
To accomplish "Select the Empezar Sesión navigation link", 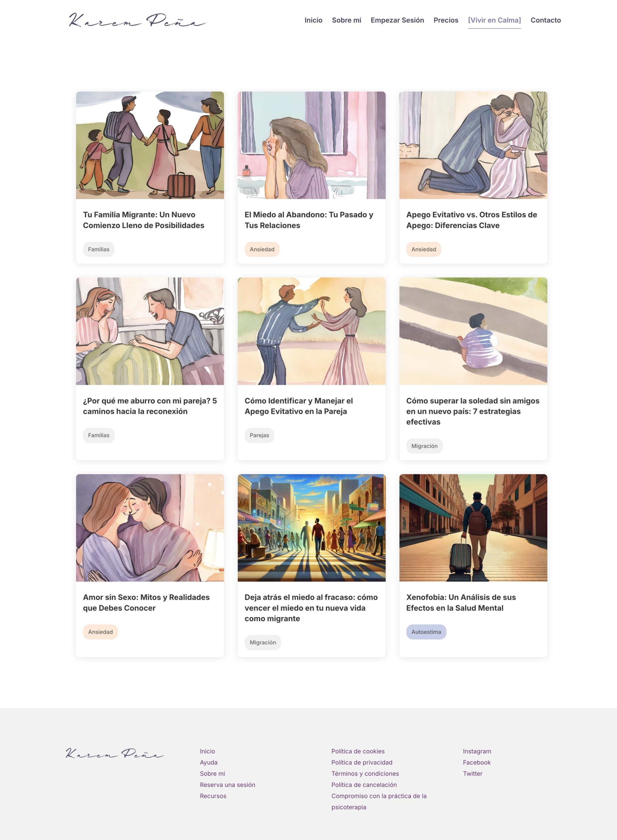I will tap(397, 20).
